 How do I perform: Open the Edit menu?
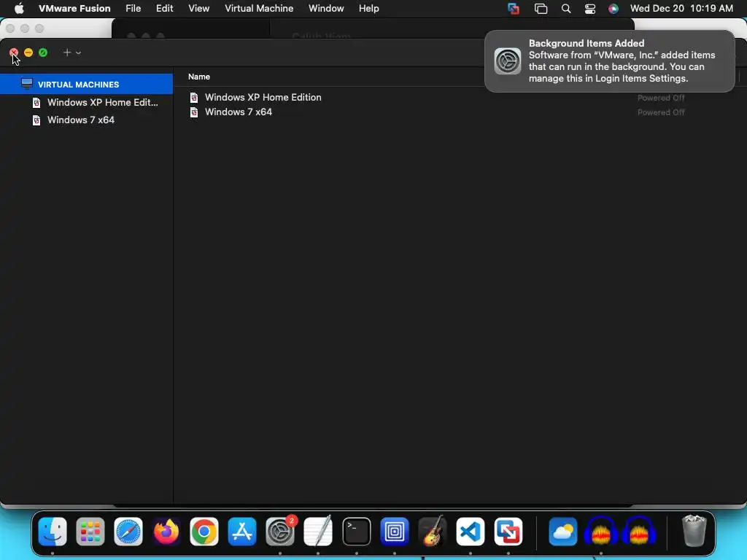(164, 8)
